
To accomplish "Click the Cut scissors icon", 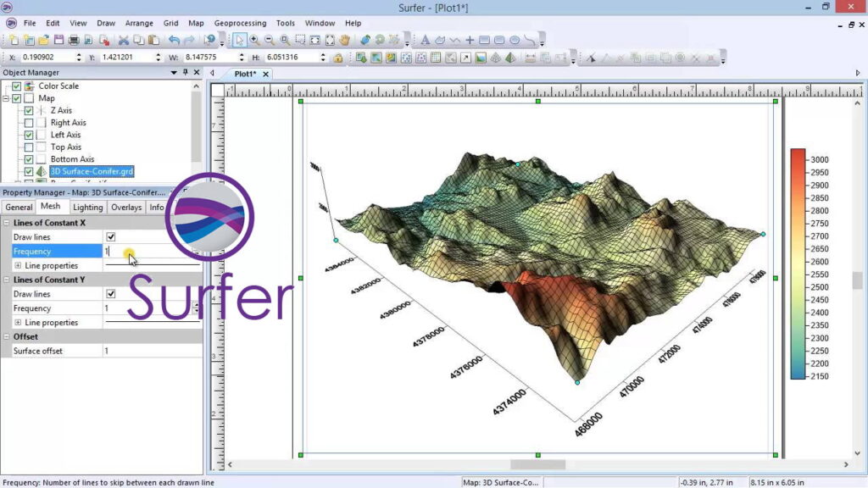I will click(x=124, y=40).
